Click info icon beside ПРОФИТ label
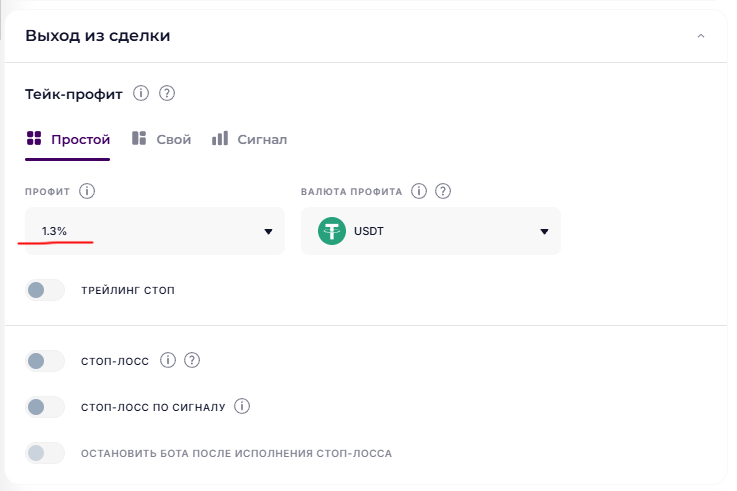Screen dimensions: 737x491 [87, 191]
